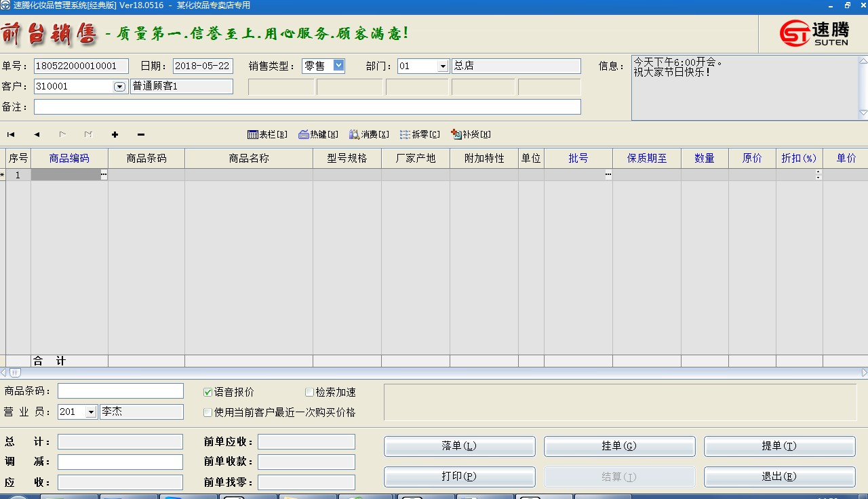Click the 结算(I) checkout button
This screenshot has width=868, height=499.
[620, 477]
